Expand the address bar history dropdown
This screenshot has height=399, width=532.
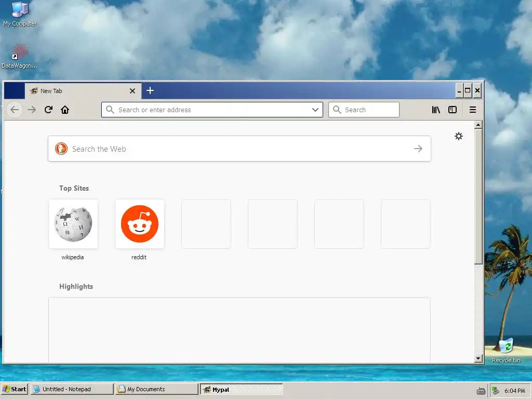click(315, 110)
